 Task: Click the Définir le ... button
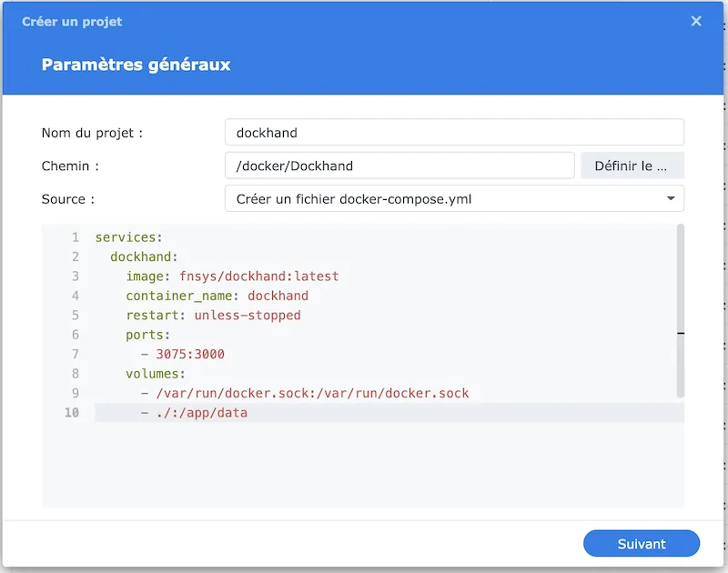pyautogui.click(x=632, y=166)
